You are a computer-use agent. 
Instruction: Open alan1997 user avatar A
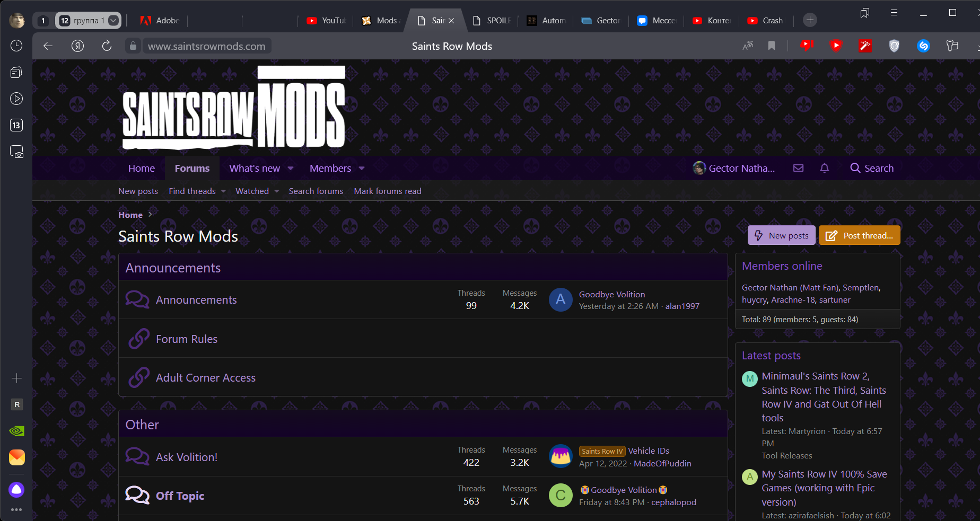[561, 300]
